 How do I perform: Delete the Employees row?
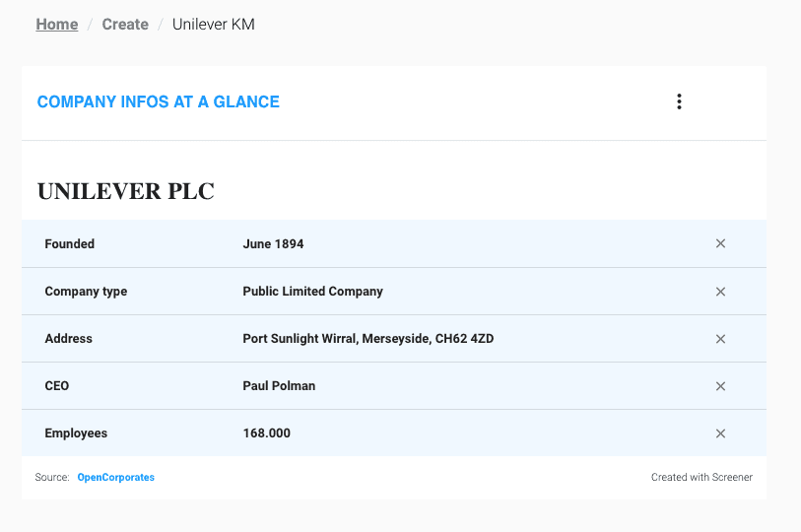coord(720,433)
